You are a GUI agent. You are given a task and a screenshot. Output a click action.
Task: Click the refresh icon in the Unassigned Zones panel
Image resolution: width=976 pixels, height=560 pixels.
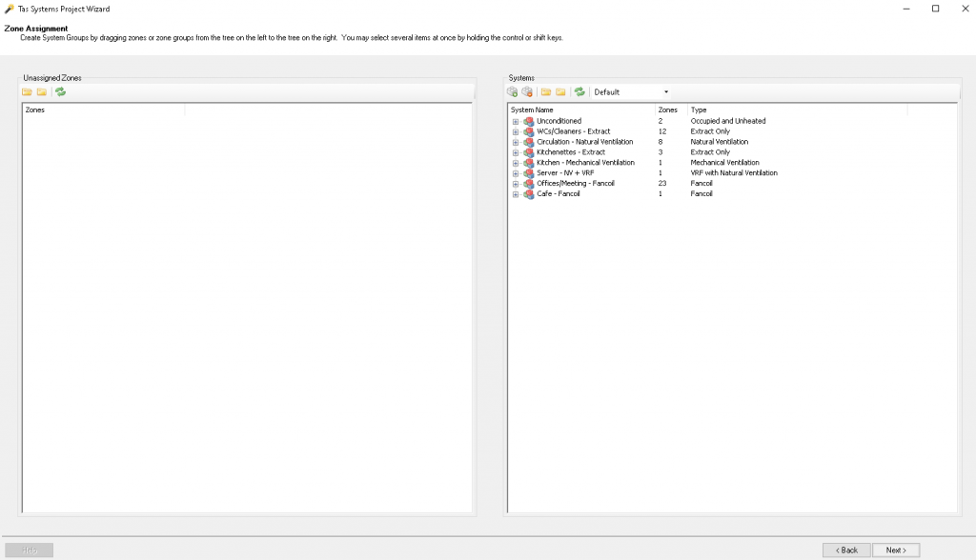pos(59,91)
